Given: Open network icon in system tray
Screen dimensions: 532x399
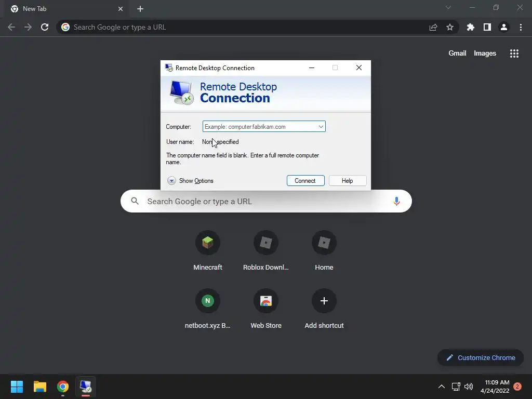Looking at the screenshot, I should (456, 387).
